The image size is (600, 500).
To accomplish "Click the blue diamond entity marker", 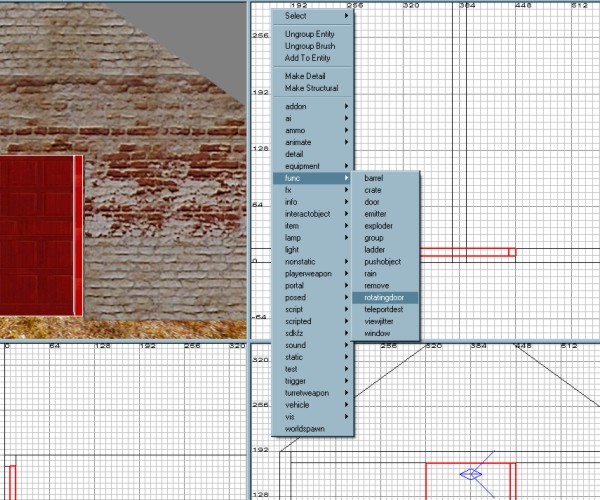I will pyautogui.click(x=472, y=474).
